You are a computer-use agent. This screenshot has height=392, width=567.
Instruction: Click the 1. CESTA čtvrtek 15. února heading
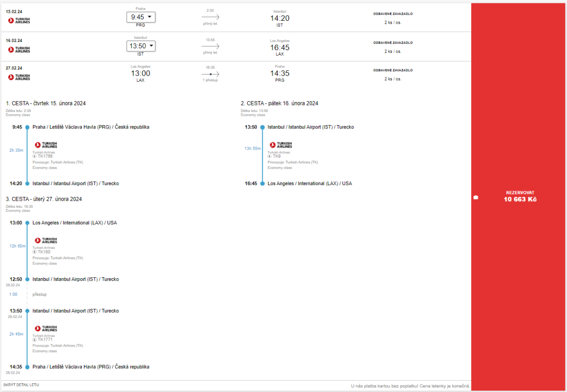pos(46,103)
